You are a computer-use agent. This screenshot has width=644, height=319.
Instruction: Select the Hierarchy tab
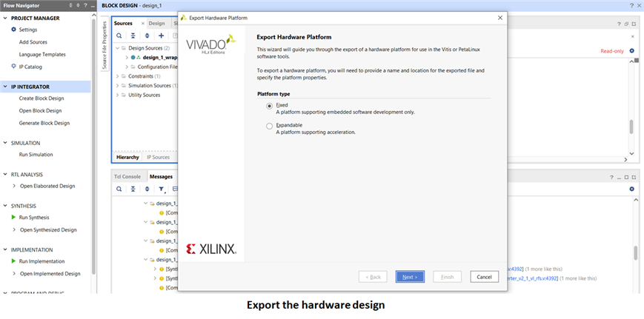click(127, 158)
